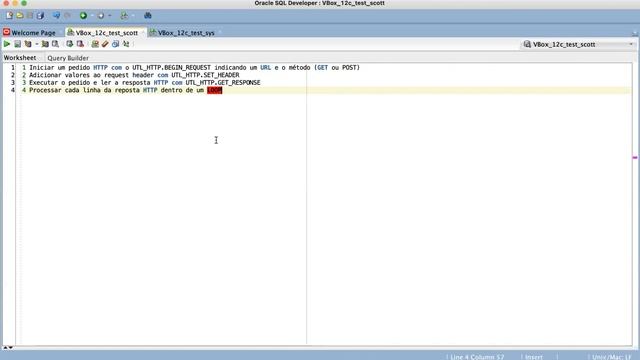
Task: Click the Save All icon
Action: [x=40, y=16]
